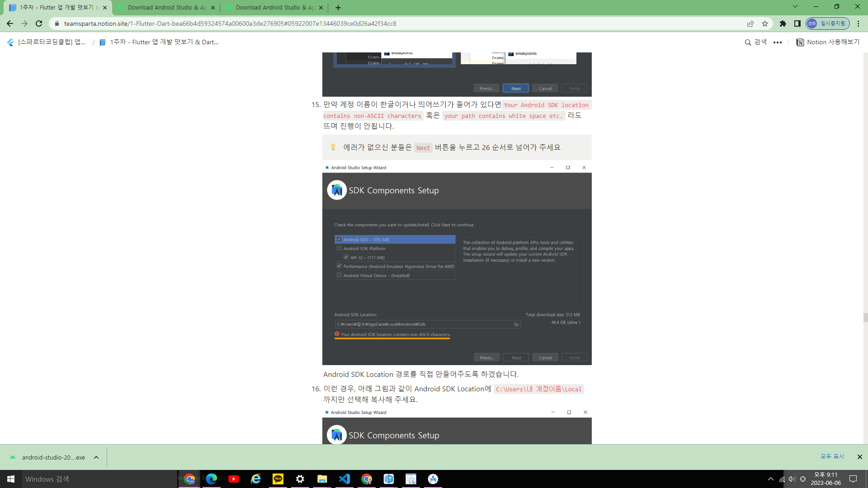
Task: Open the 스파르타코딩클럽 breadcrumb link
Action: (x=47, y=42)
